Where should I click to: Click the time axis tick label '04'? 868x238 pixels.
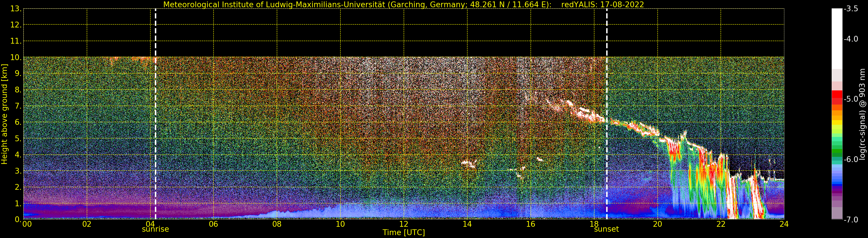point(150,224)
